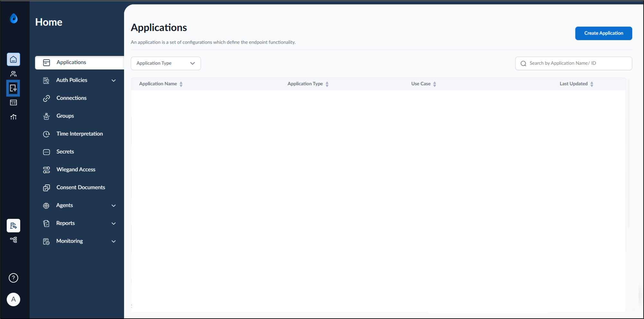This screenshot has height=319, width=644.
Task: Click the Monitoring label
Action: click(x=69, y=241)
